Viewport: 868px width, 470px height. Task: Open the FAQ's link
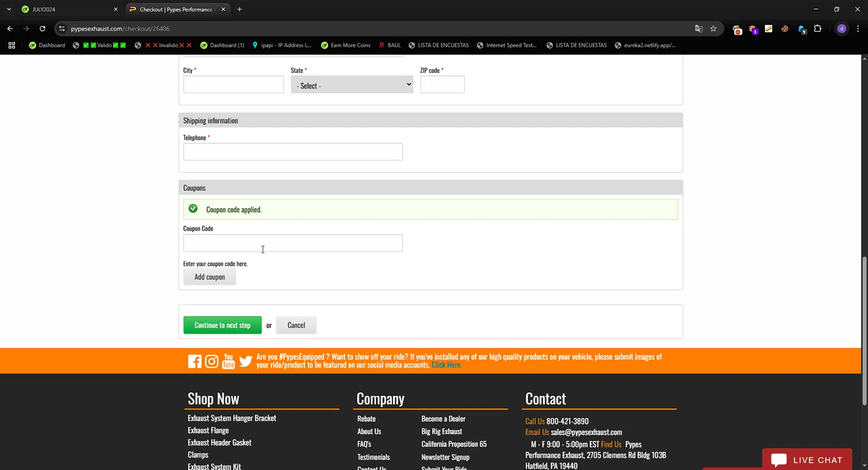[x=364, y=444]
